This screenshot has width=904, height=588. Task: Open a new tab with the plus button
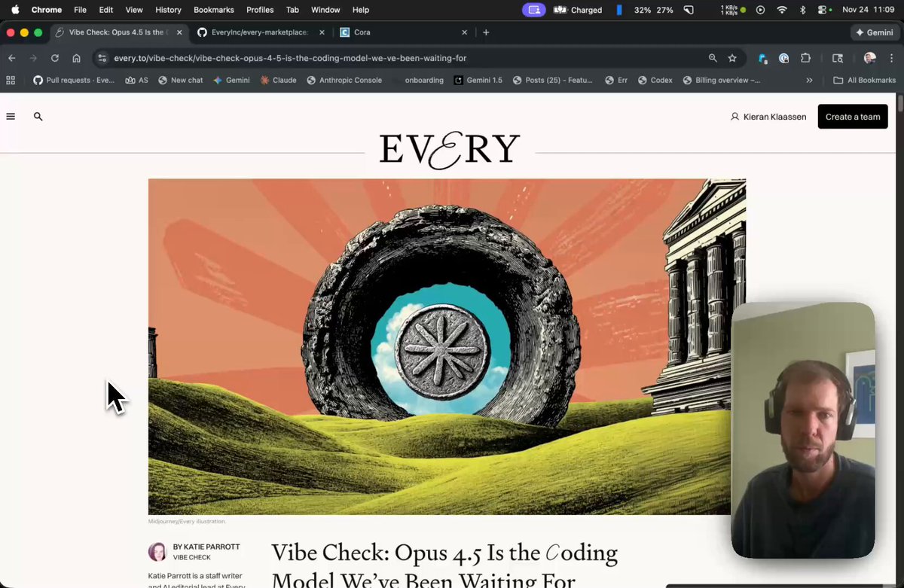tap(486, 32)
